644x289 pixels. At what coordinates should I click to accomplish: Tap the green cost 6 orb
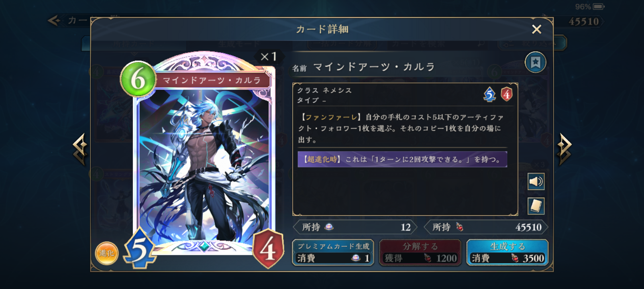[x=138, y=79]
